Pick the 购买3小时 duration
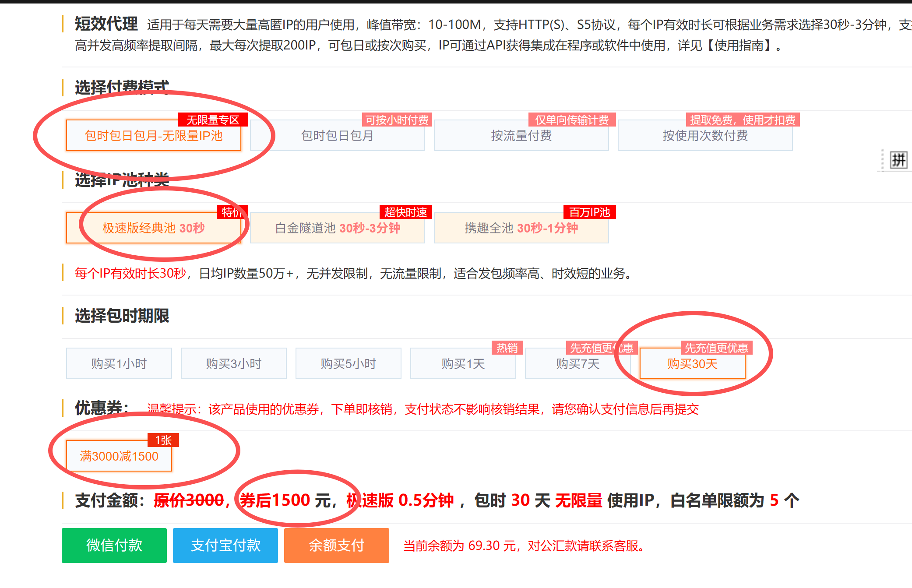The height and width of the screenshot is (588, 912). pyautogui.click(x=233, y=363)
